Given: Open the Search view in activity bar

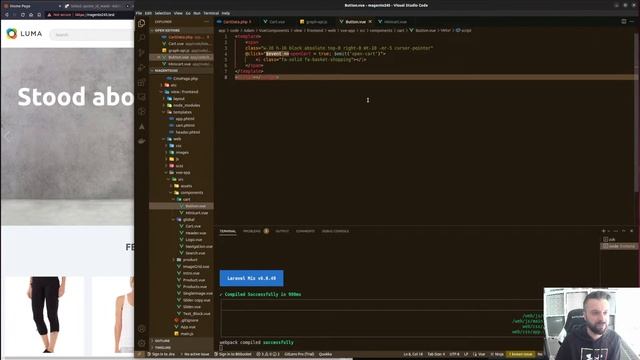Looking at the screenshot, I should pyautogui.click(x=142, y=38).
